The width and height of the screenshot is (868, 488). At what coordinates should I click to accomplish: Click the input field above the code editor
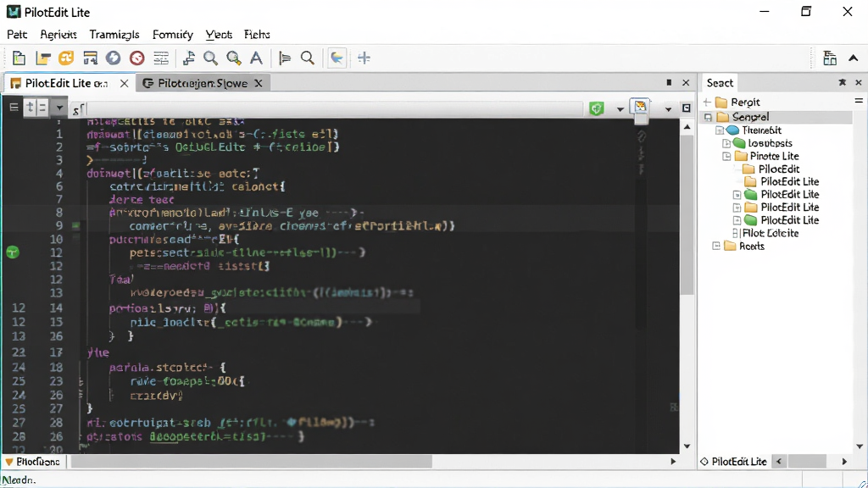334,109
